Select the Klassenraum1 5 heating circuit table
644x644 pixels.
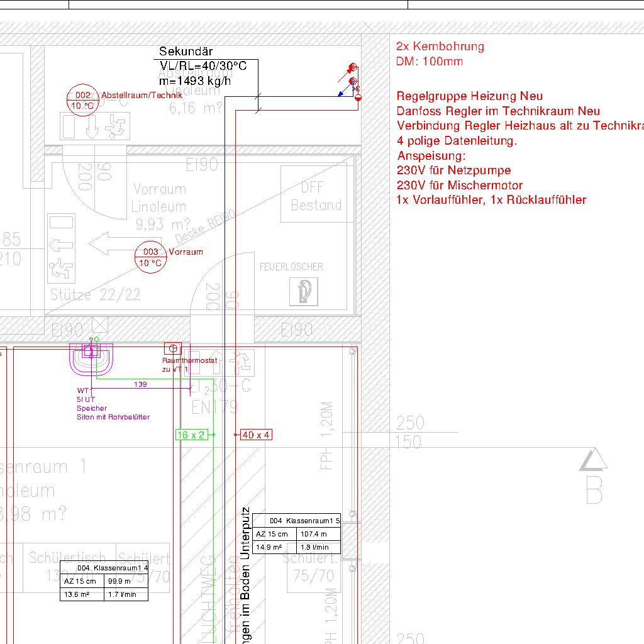coord(297,533)
